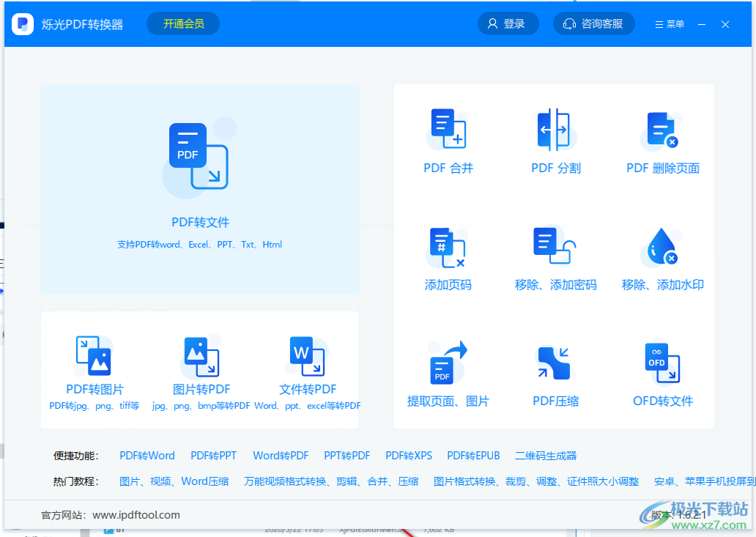Image resolution: width=756 pixels, height=537 pixels.
Task: Visit official site www.ipdftool.com
Action: point(136,515)
